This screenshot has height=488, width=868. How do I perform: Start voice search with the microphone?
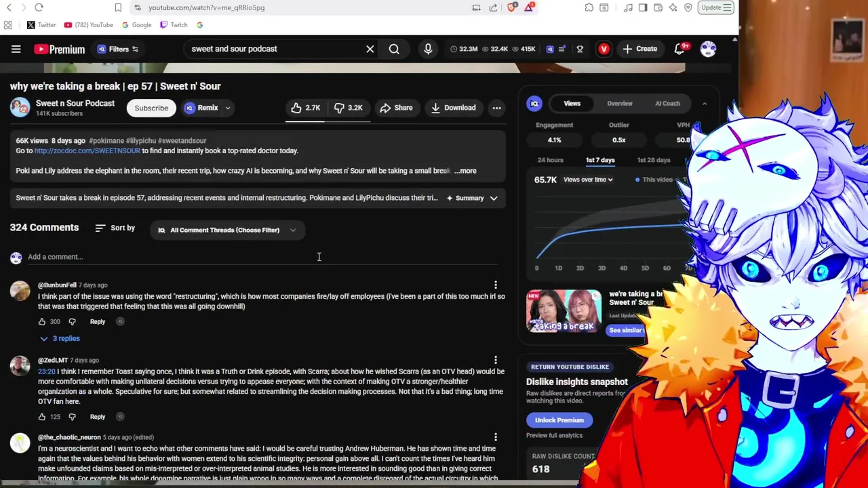[428, 49]
